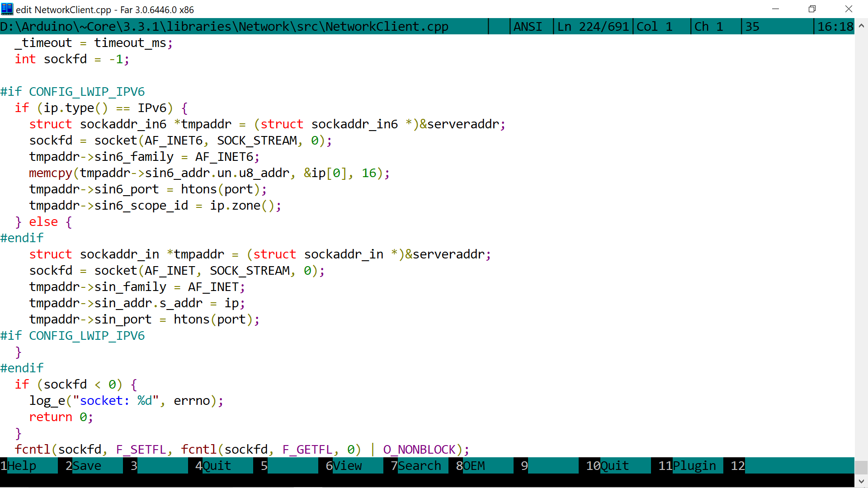This screenshot has width=868, height=488.
Task: Click the scroll down arrow at bottom right
Action: [861, 481]
